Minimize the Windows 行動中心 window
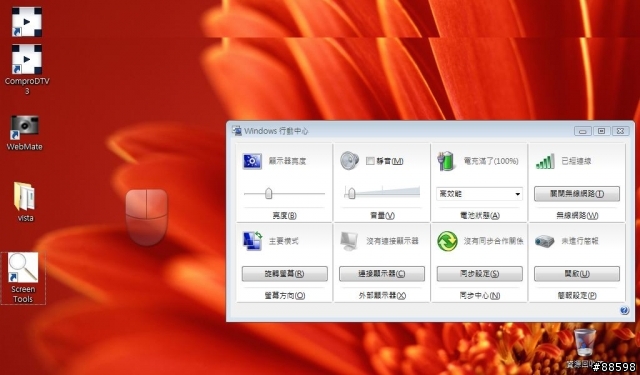640x375 pixels. click(582, 131)
